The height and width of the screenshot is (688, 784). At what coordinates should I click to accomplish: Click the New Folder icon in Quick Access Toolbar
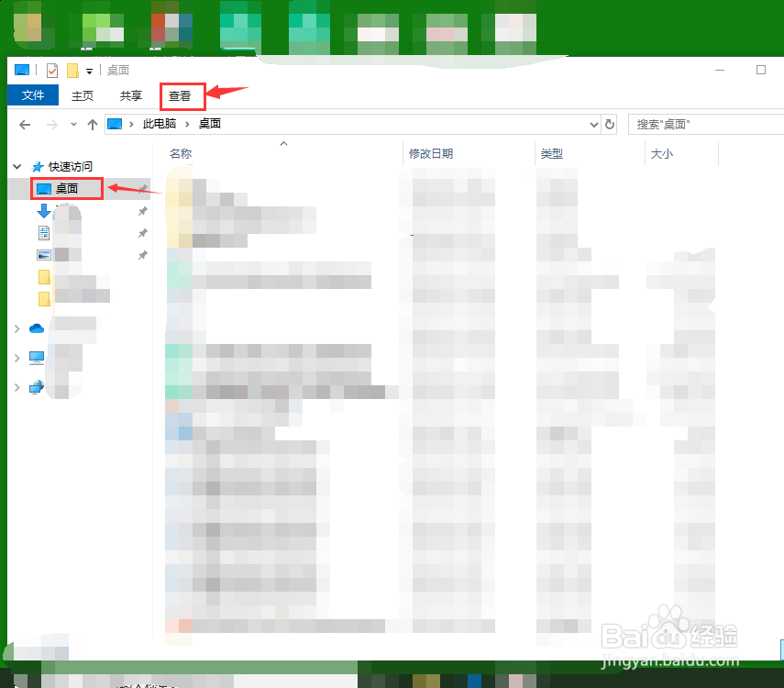click(x=72, y=70)
